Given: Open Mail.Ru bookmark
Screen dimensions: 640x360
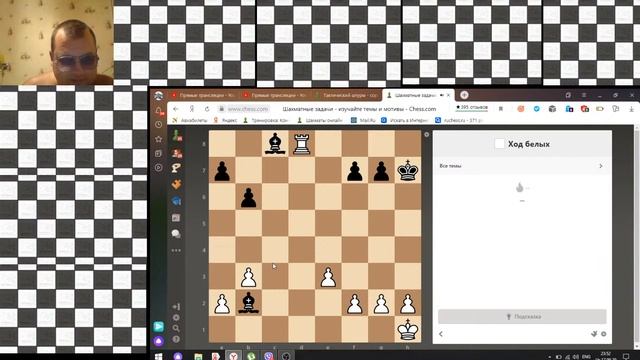Looking at the screenshot, I should coord(363,120).
